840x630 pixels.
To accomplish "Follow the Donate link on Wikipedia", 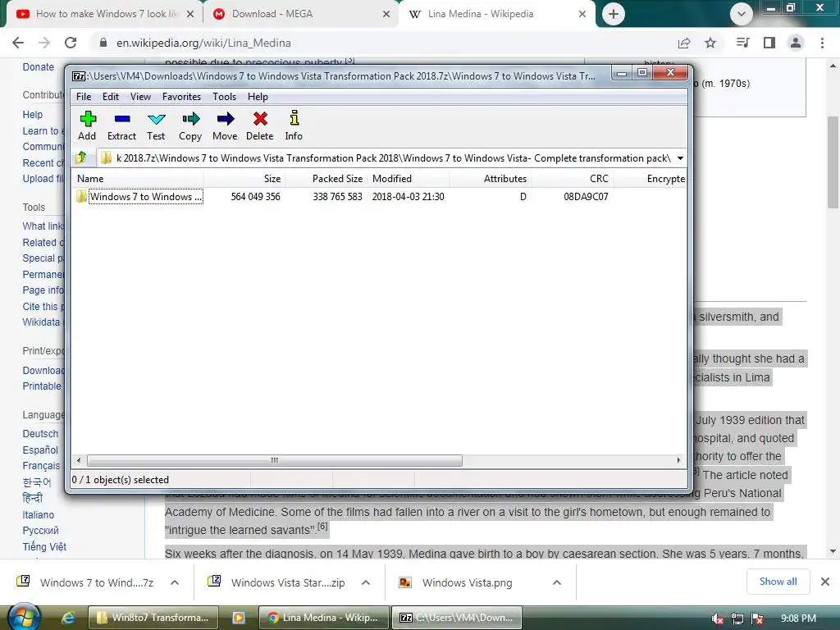I will pos(38,67).
